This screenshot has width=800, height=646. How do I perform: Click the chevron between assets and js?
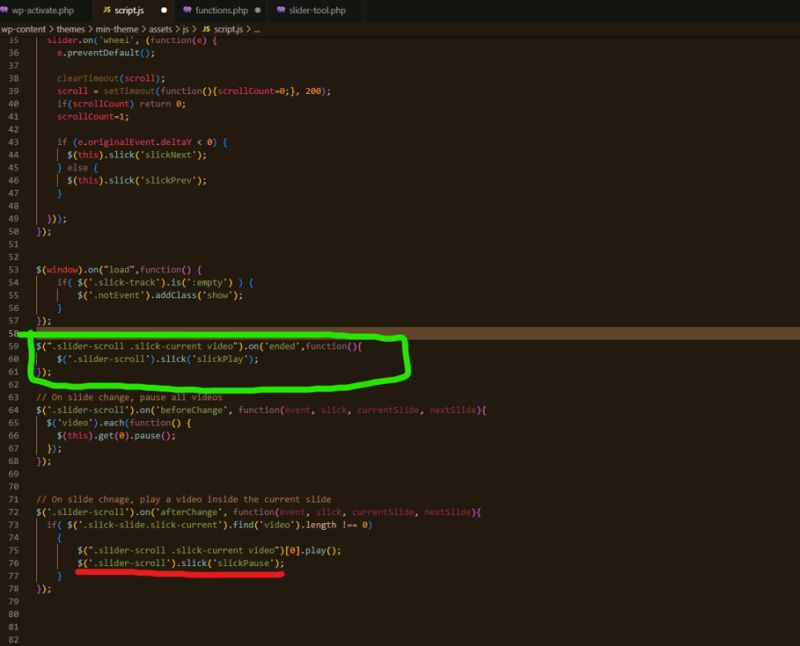176,29
